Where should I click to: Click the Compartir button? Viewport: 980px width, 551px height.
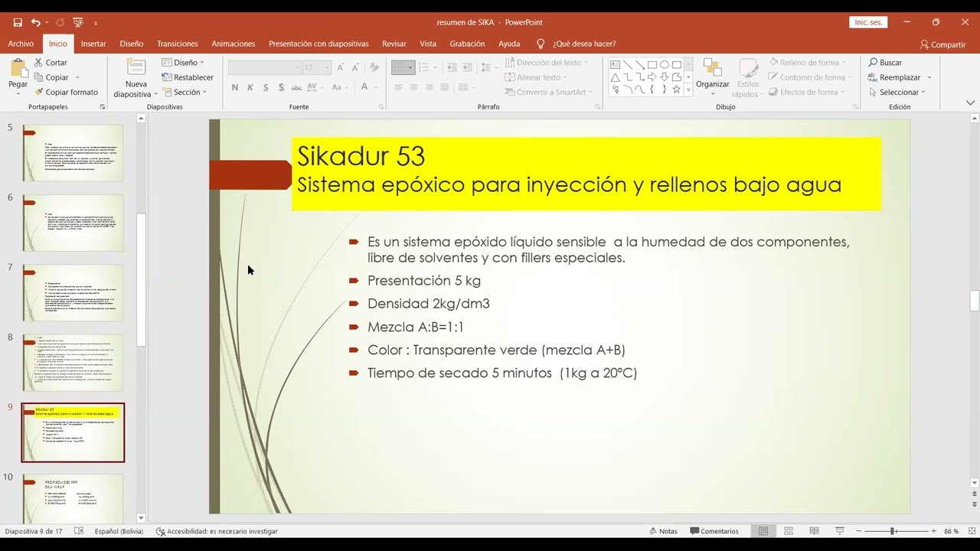tap(943, 44)
